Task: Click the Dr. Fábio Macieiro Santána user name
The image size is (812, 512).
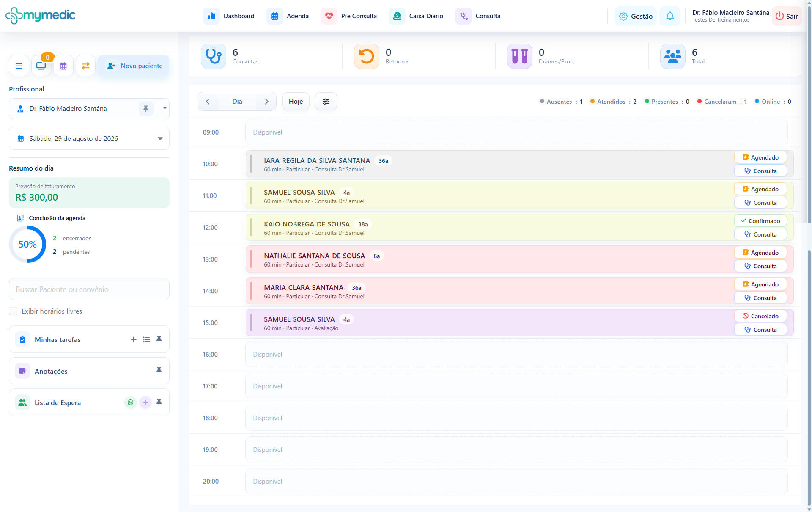Action: coord(730,13)
